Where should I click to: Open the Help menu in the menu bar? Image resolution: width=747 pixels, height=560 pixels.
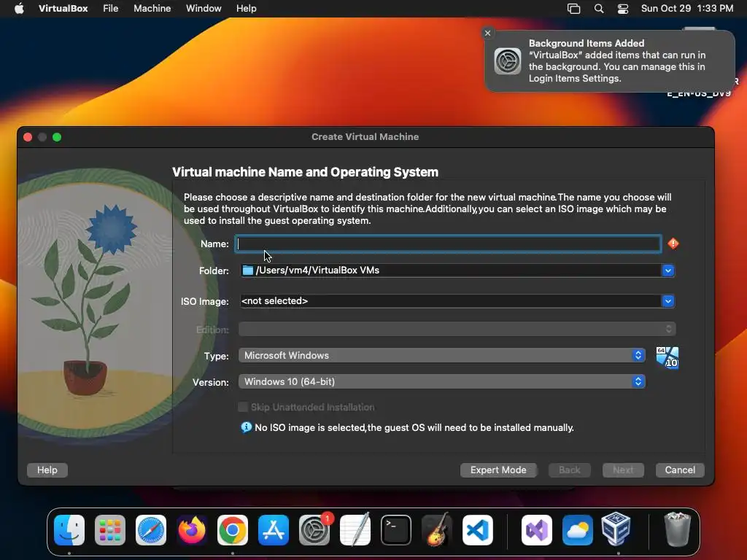[x=247, y=9]
